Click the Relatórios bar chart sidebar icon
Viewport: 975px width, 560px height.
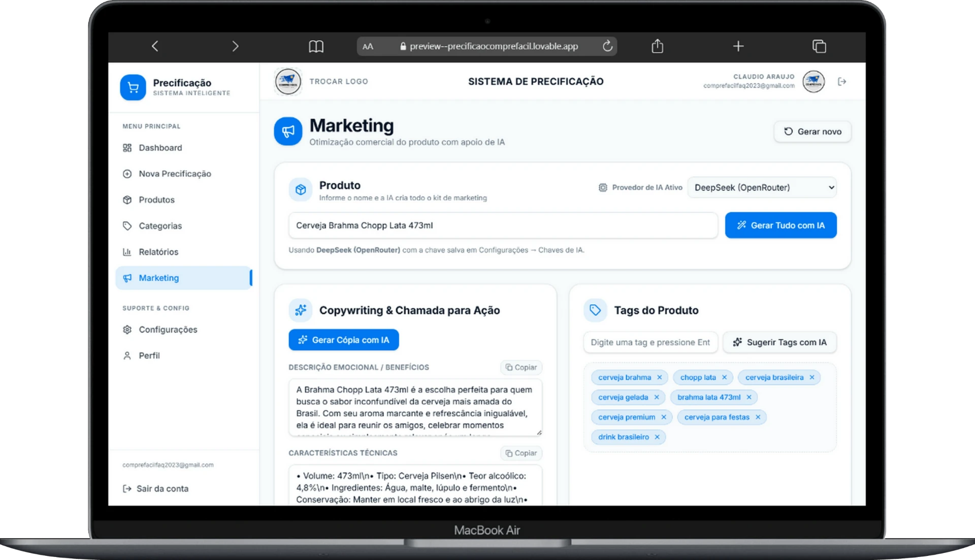coord(127,252)
